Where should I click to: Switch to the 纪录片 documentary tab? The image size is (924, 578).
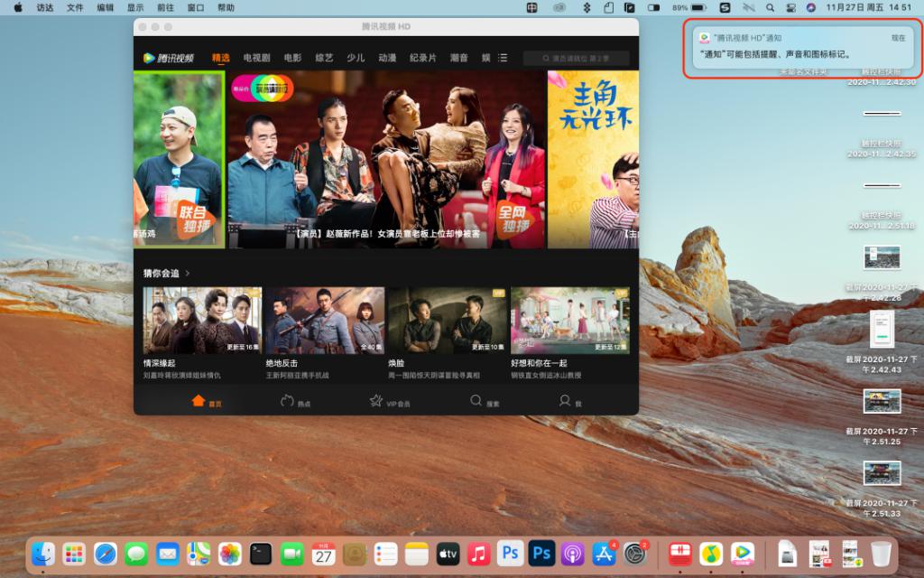click(x=424, y=57)
